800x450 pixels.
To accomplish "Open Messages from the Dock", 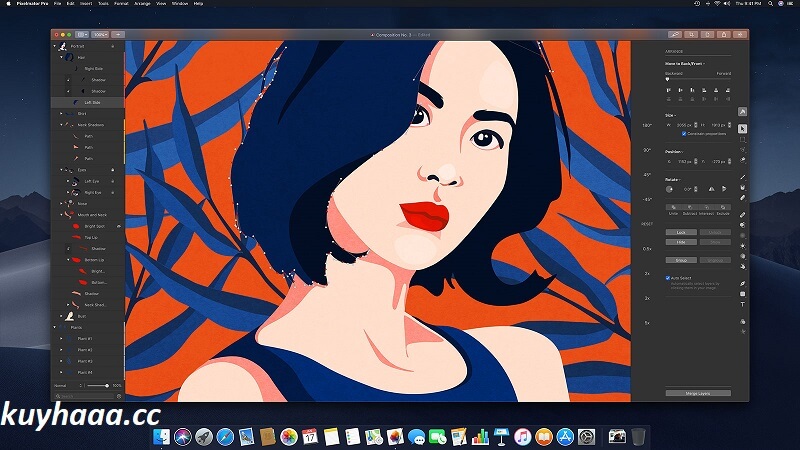I will (416, 437).
